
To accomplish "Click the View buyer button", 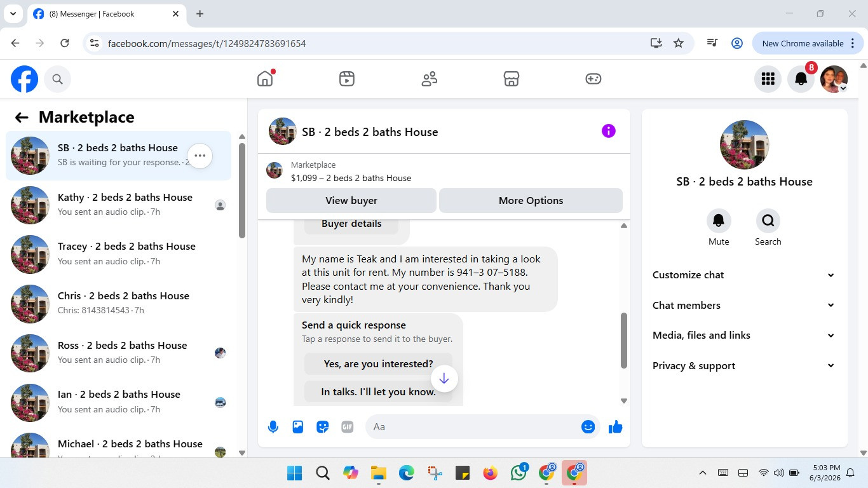I will (351, 200).
